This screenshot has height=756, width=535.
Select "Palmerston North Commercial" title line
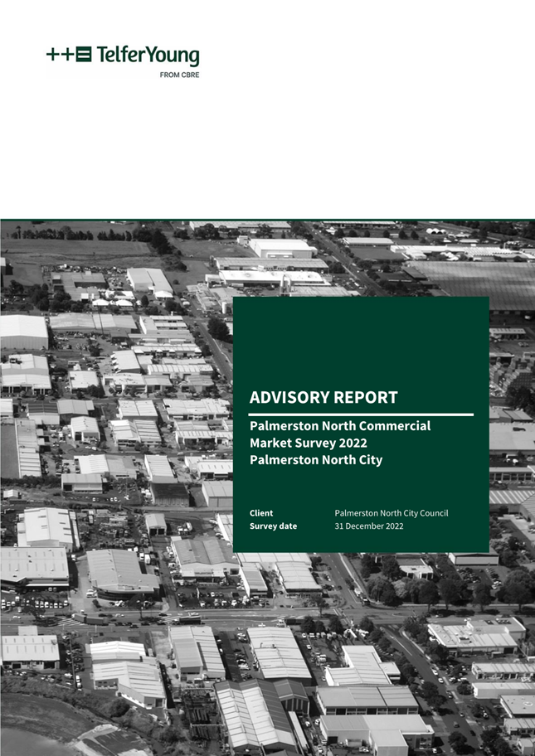click(x=340, y=426)
